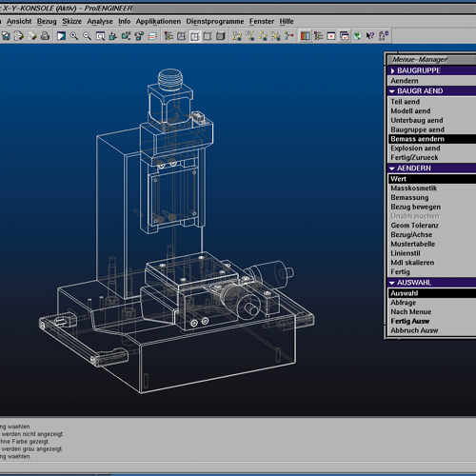Click the activate window toolbar icon
Image resolution: width=476 pixels, height=476 pixels.
pos(345,36)
